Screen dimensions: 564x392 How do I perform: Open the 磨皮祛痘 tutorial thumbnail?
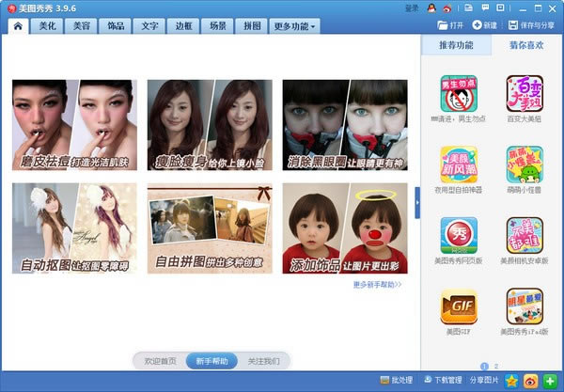coord(72,125)
